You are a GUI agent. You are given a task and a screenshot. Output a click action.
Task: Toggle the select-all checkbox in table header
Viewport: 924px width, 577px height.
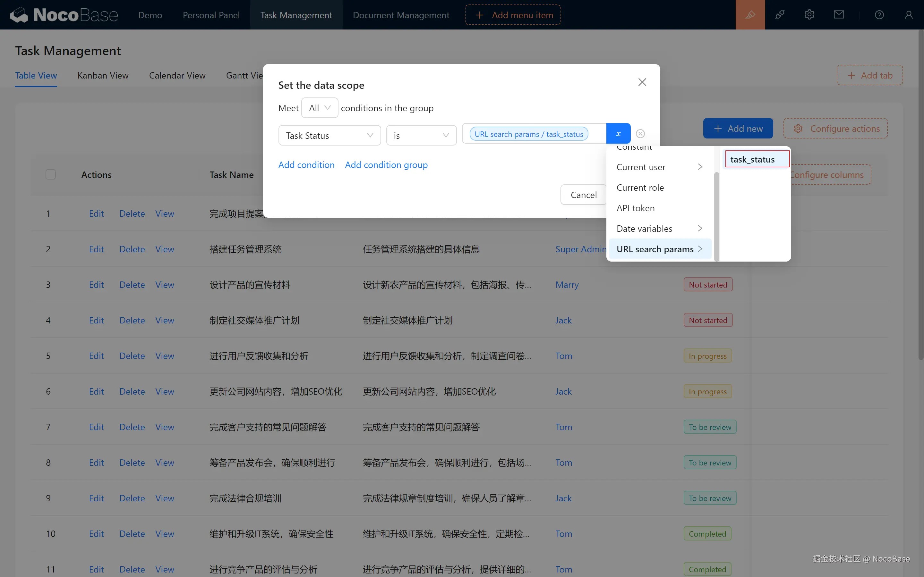(x=50, y=174)
